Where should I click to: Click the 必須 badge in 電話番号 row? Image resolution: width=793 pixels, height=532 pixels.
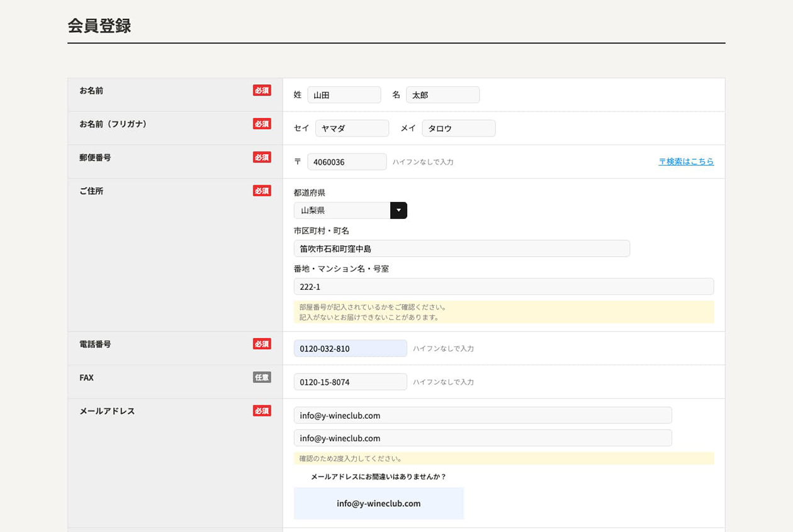[262, 344]
